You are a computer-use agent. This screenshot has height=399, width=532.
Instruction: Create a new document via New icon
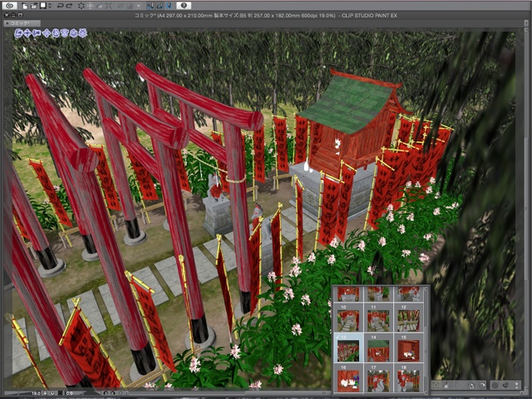point(25,6)
